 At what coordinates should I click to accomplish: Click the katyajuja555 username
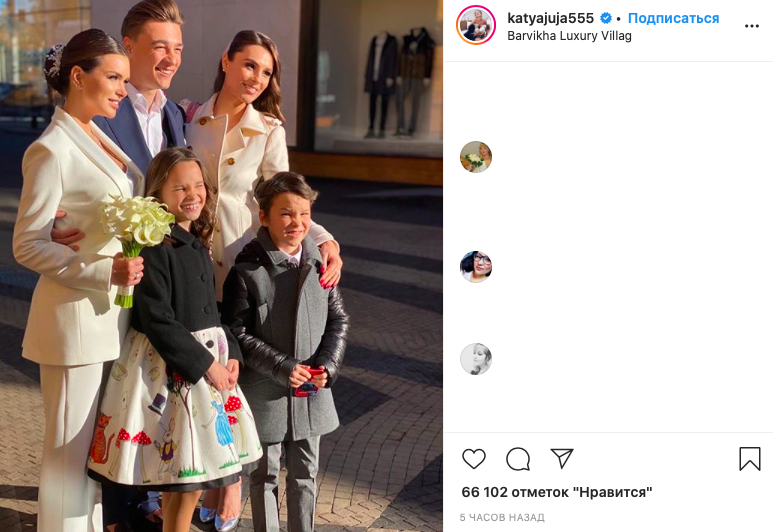(550, 18)
